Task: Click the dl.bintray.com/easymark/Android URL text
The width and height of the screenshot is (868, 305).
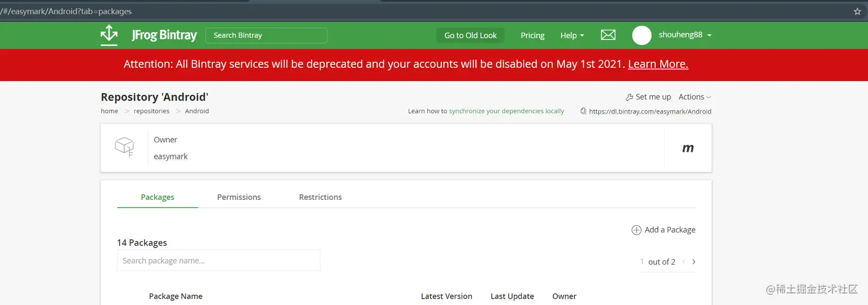Action: (x=650, y=111)
